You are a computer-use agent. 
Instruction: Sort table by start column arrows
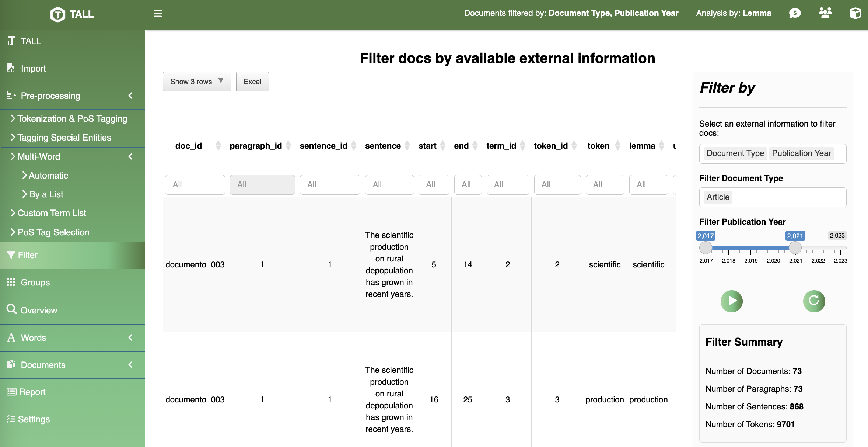(443, 146)
